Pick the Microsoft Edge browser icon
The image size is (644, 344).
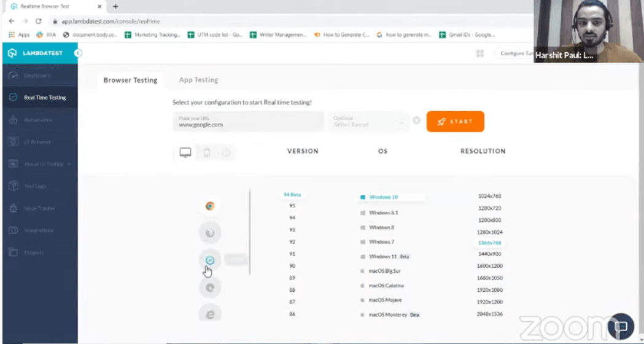[x=210, y=287]
